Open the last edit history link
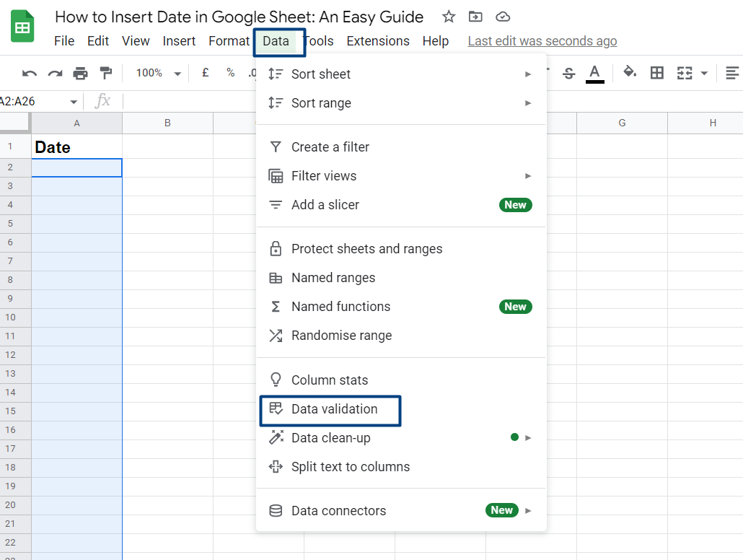743x560 pixels. click(542, 41)
